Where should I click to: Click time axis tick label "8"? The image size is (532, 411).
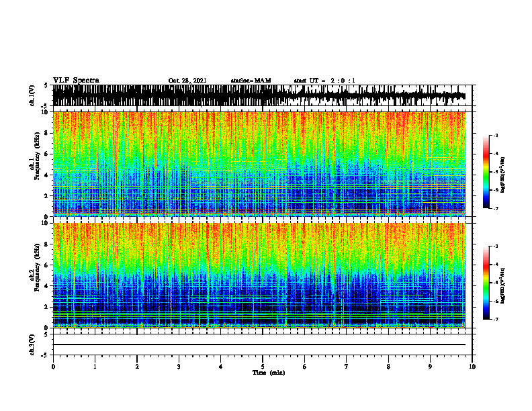[x=388, y=367]
